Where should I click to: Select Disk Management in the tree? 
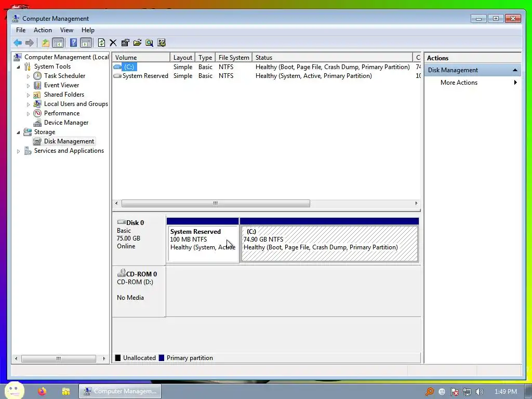point(69,141)
